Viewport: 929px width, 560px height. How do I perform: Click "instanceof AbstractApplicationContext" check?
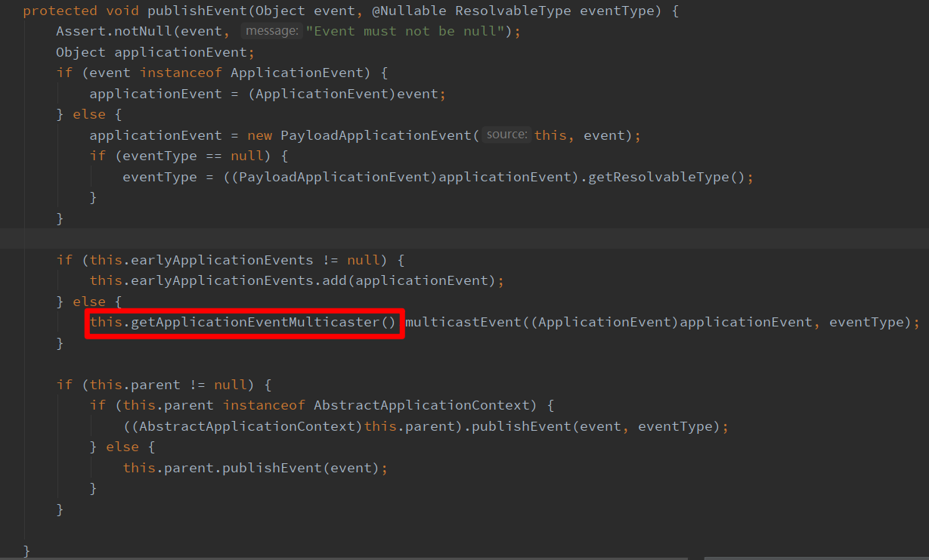[381, 405]
